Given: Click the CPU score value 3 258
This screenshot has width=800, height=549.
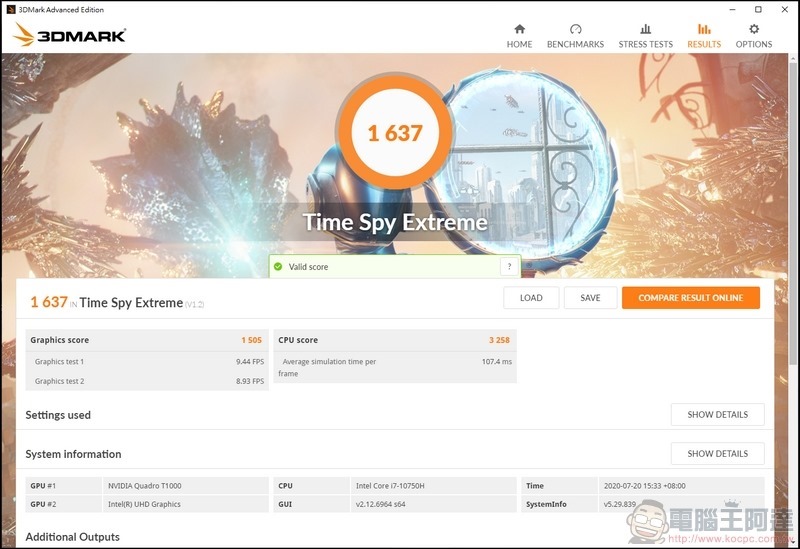Looking at the screenshot, I should 499,340.
